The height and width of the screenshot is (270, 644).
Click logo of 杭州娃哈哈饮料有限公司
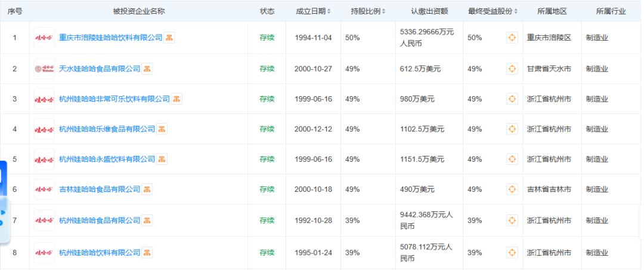pyautogui.click(x=44, y=252)
